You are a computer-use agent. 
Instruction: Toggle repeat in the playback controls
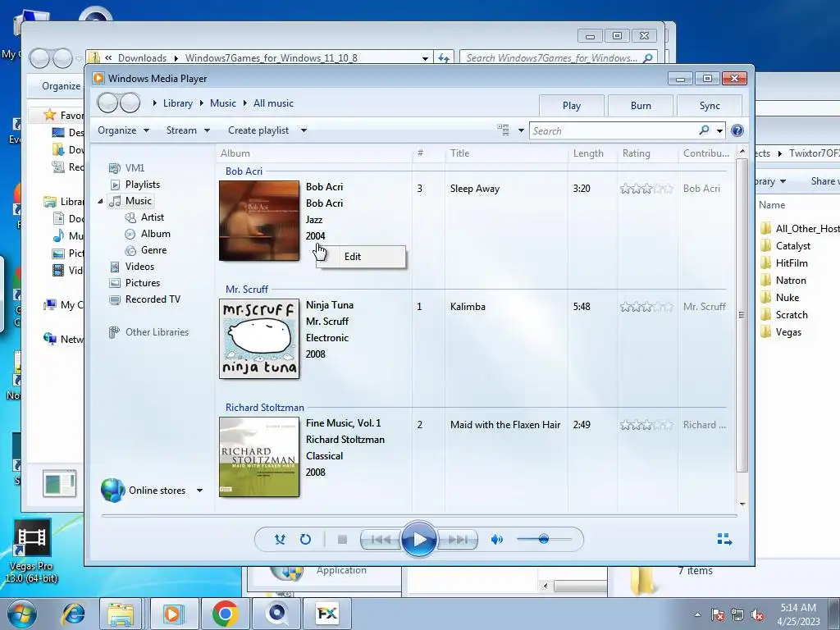[x=305, y=540]
